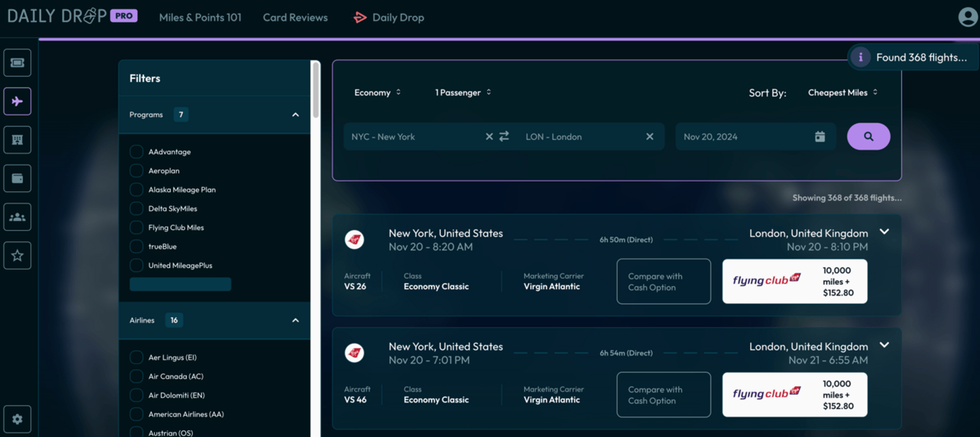Open the Card Reviews menu item

295,18
